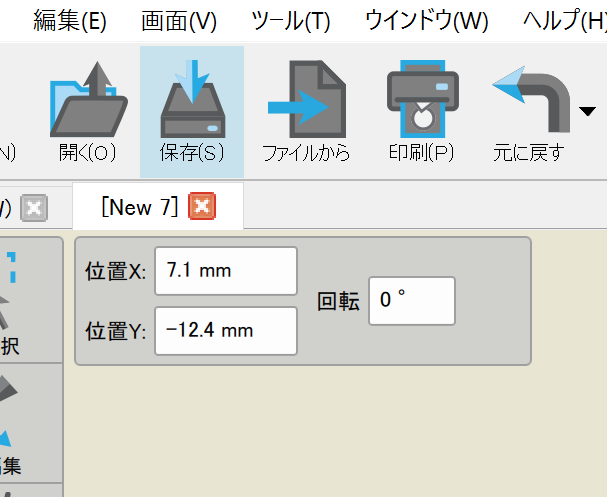
Task: Click the 回転 rotation field showing 0°
Action: point(411,301)
